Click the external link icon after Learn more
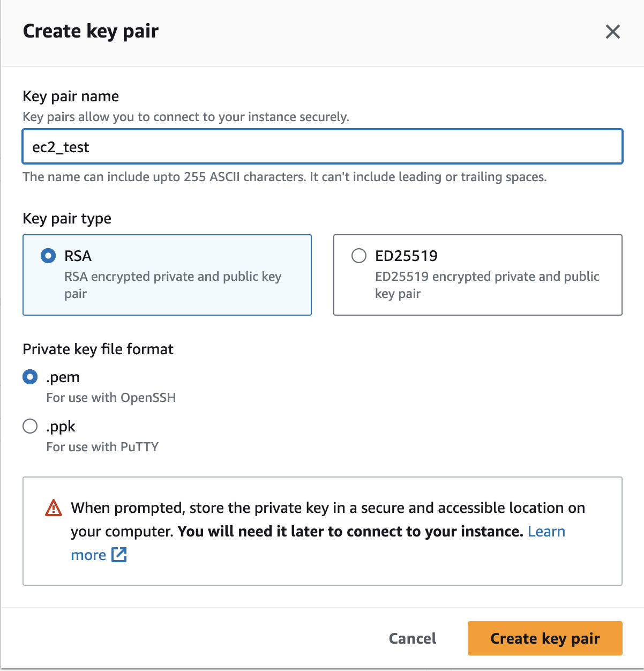 [x=119, y=555]
